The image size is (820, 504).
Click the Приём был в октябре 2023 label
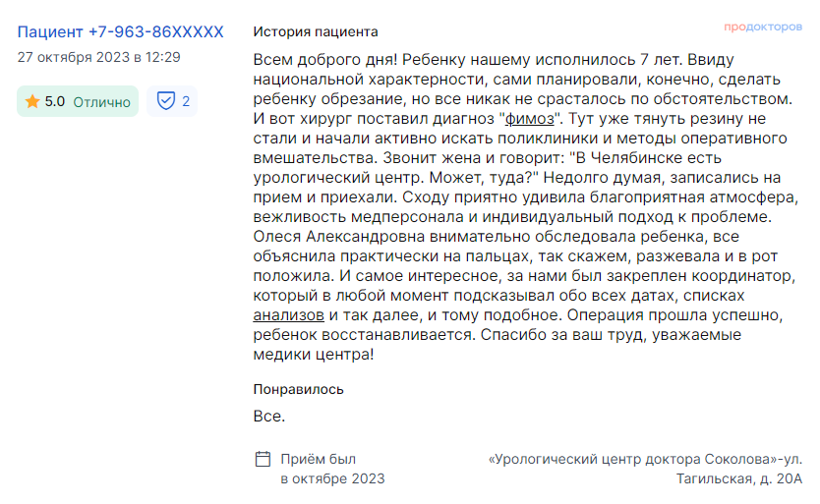pyautogui.click(x=332, y=469)
